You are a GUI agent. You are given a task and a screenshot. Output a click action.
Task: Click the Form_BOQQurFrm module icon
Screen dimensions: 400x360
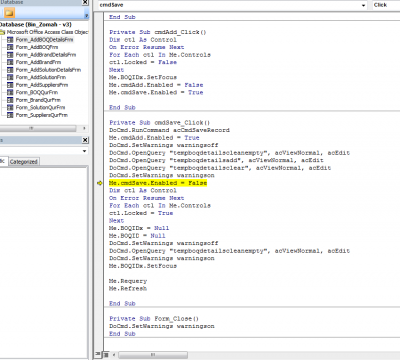tap(10, 92)
